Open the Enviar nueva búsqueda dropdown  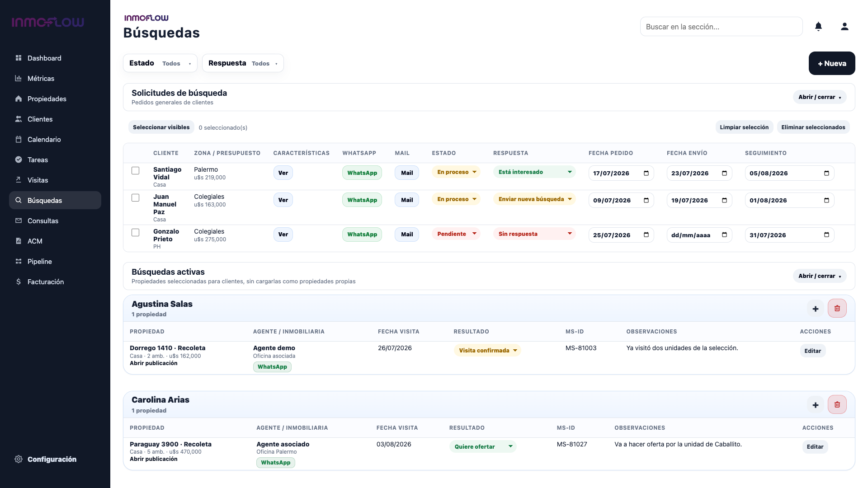(534, 199)
